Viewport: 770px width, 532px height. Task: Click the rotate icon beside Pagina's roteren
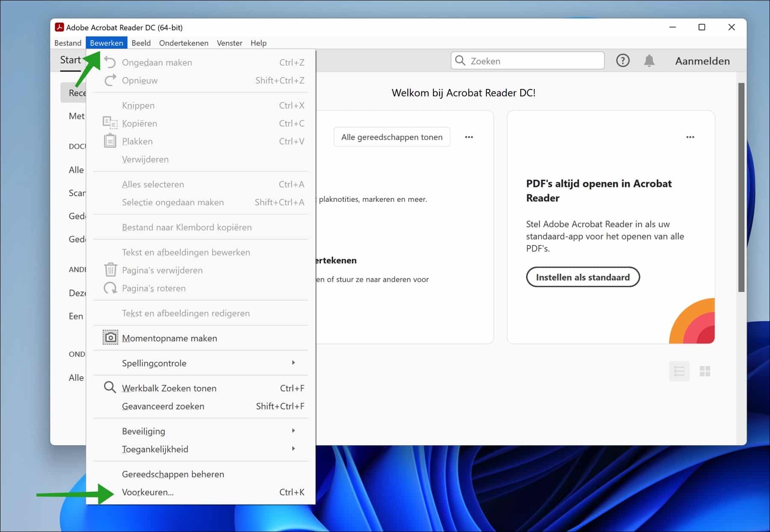(x=110, y=288)
